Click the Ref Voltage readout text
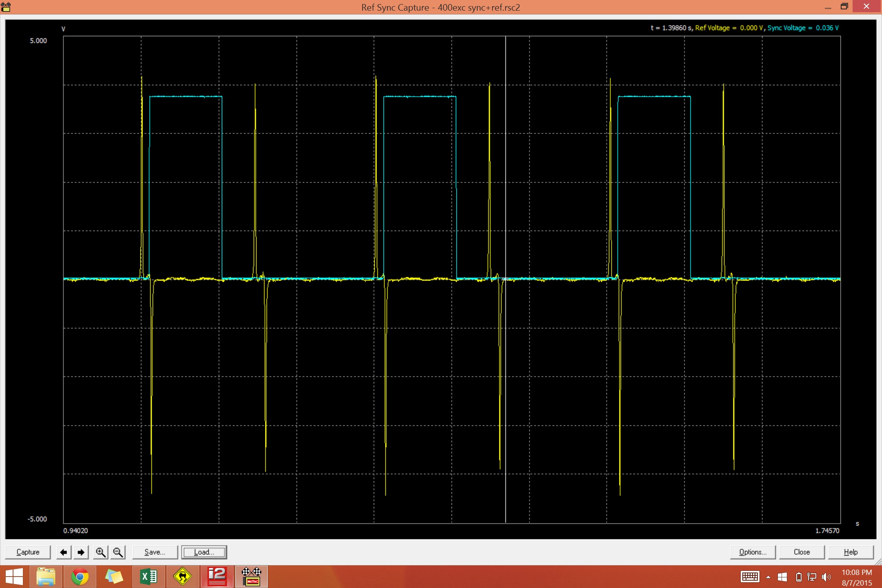This screenshot has width=882, height=588. pos(729,28)
